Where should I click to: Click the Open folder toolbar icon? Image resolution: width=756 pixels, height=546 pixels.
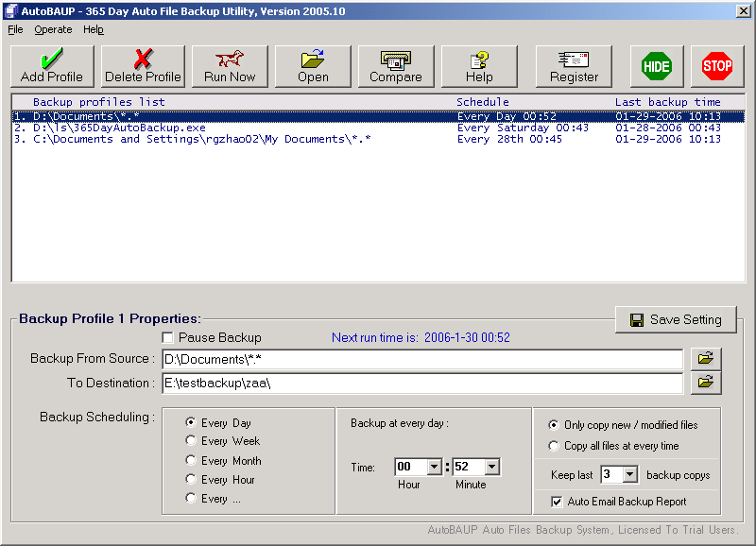click(x=313, y=60)
